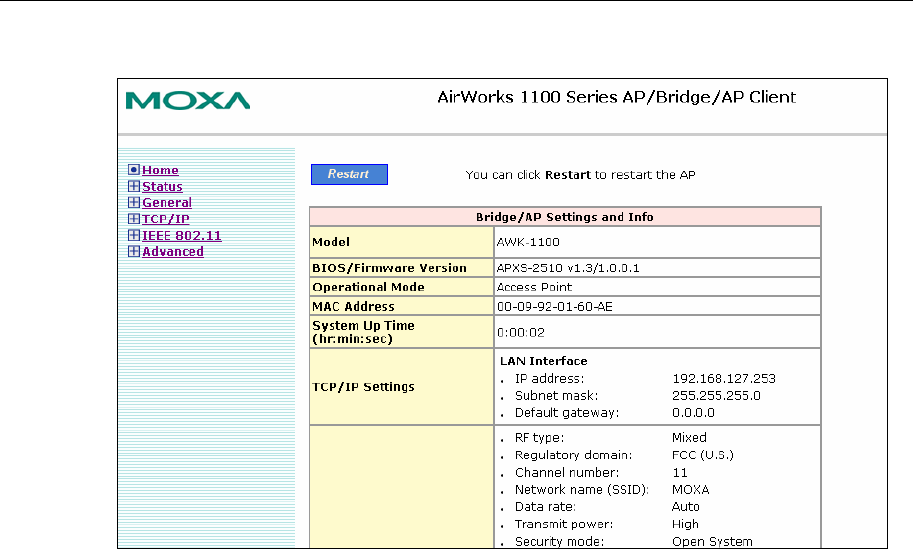913x549 pixels.
Task: Expand the TCP/IP plus box
Action: 133,219
